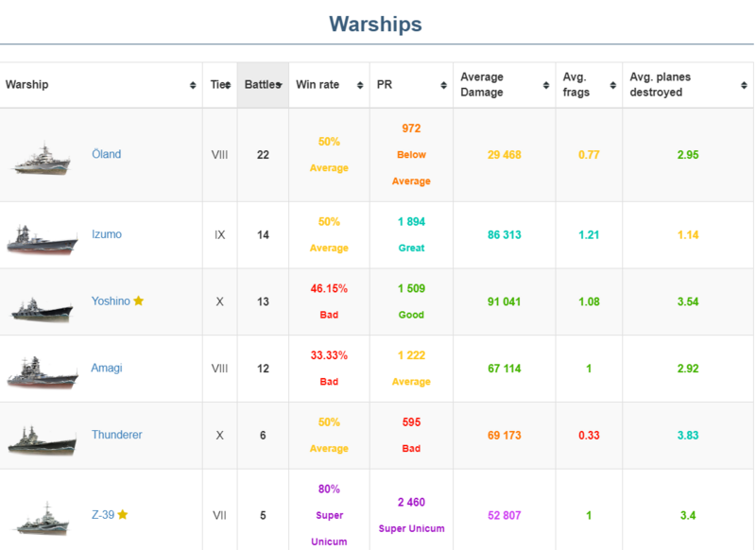Viewport: 756px width, 550px height.
Task: Open the Izumo warship link
Action: click(106, 234)
